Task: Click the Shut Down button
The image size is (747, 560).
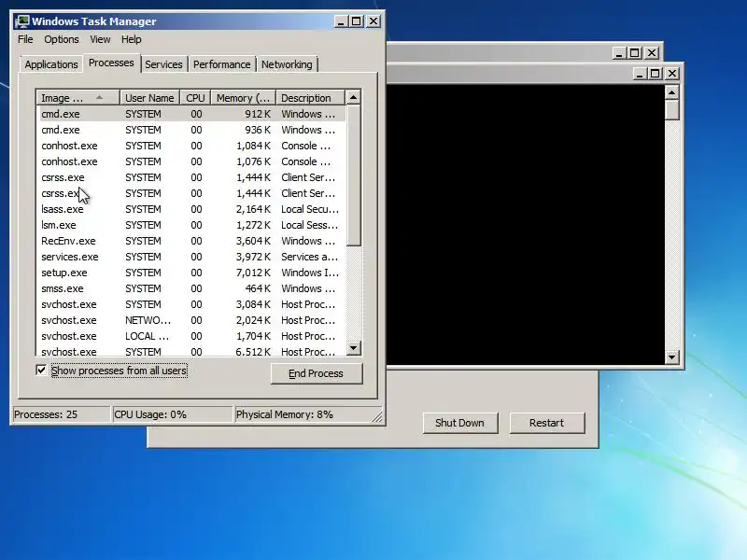Action: tap(459, 423)
